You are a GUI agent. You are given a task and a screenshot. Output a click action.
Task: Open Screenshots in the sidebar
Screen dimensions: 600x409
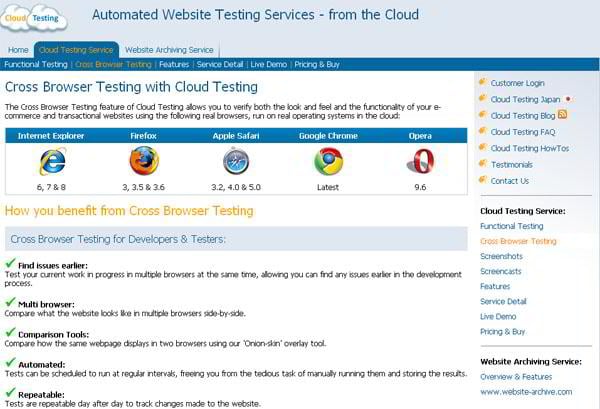pos(501,256)
